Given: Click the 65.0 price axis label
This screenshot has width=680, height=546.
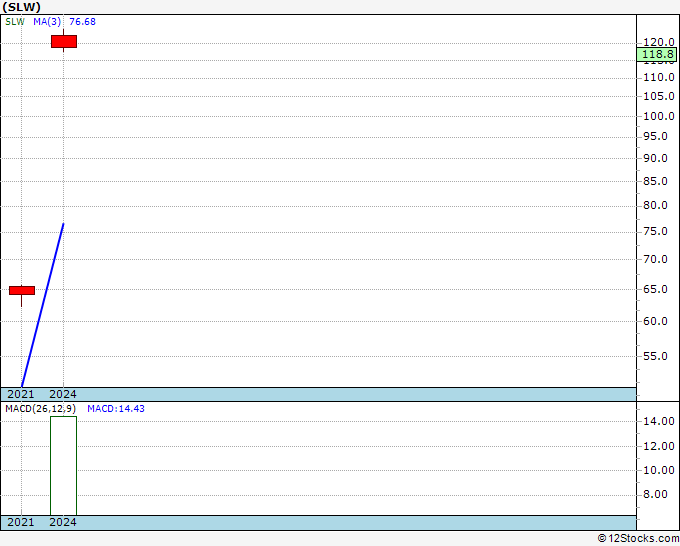Looking at the screenshot, I should 655,289.
